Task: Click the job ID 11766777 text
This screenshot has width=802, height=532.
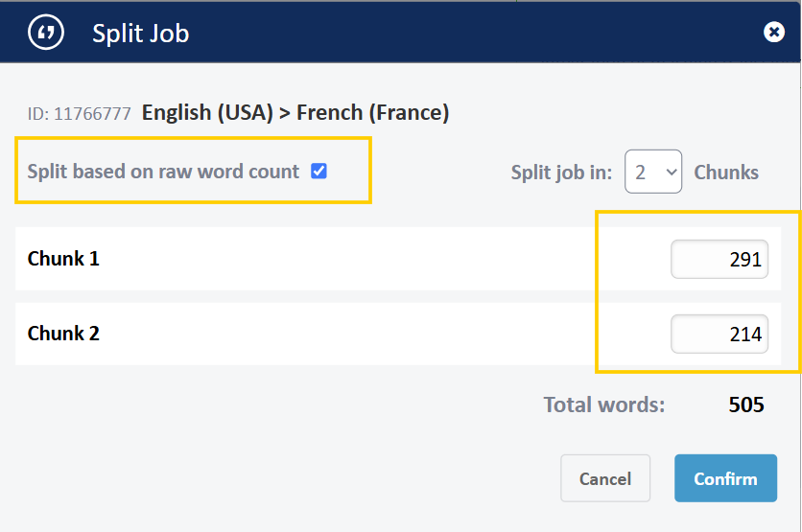Action: click(80, 114)
